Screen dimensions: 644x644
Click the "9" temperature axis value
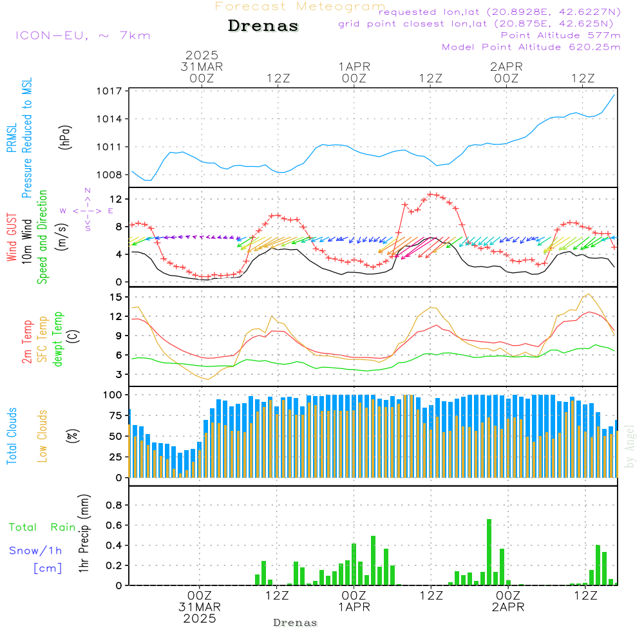coord(119,336)
